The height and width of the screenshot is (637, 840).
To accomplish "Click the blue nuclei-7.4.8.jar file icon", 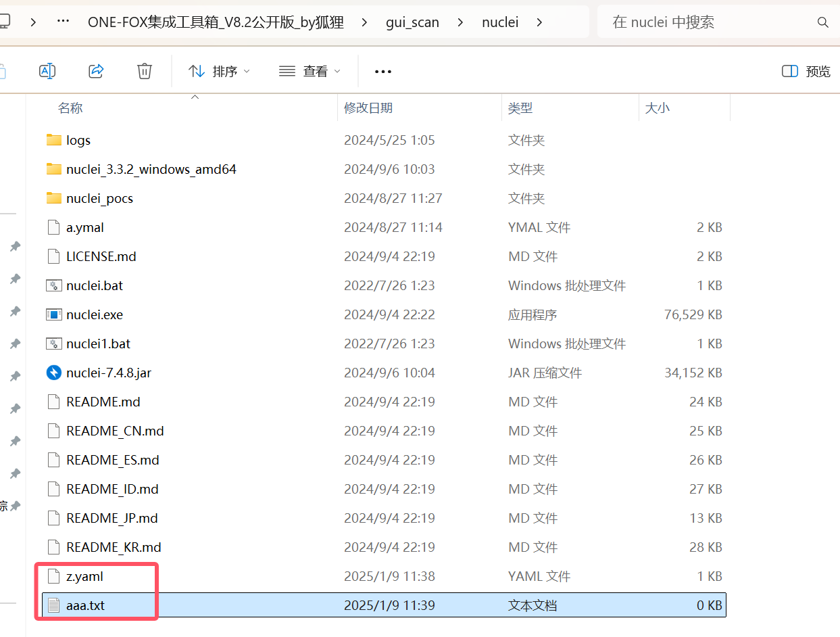I will (53, 373).
